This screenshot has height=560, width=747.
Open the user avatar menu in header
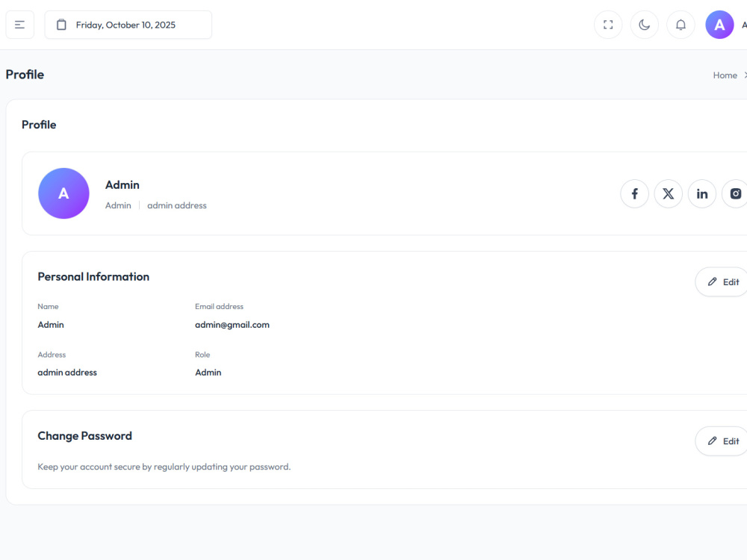click(x=719, y=25)
